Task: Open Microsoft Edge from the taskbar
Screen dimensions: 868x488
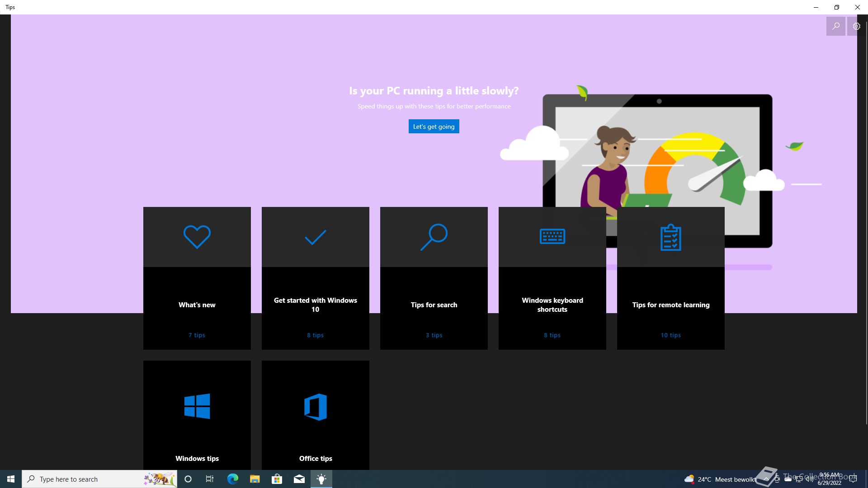Action: pos(232,479)
